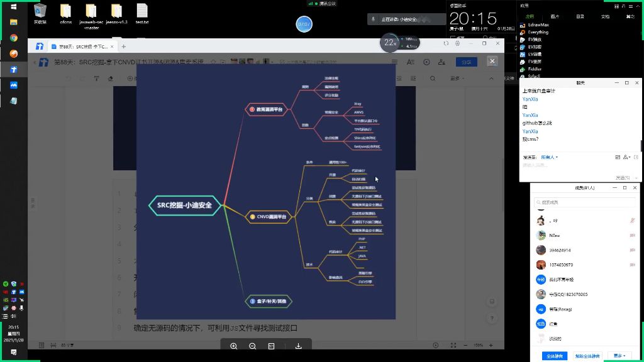Select the 第88天 SRC document tab
The width and height of the screenshot is (644, 362).
coord(82,47)
